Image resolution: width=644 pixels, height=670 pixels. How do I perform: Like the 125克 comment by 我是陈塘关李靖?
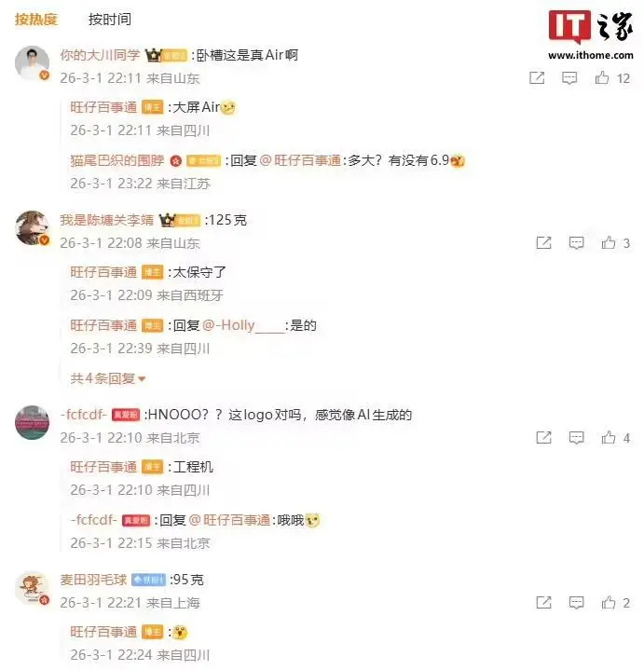click(x=609, y=242)
